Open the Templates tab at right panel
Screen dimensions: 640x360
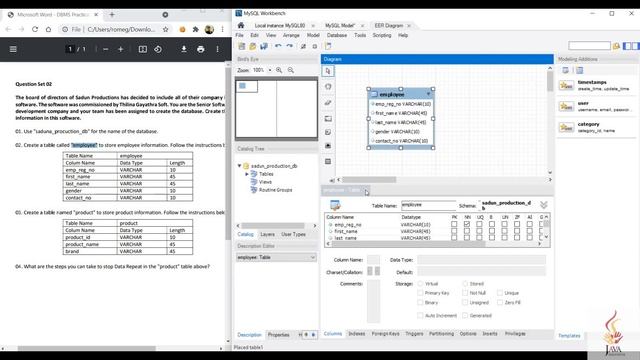click(569, 336)
